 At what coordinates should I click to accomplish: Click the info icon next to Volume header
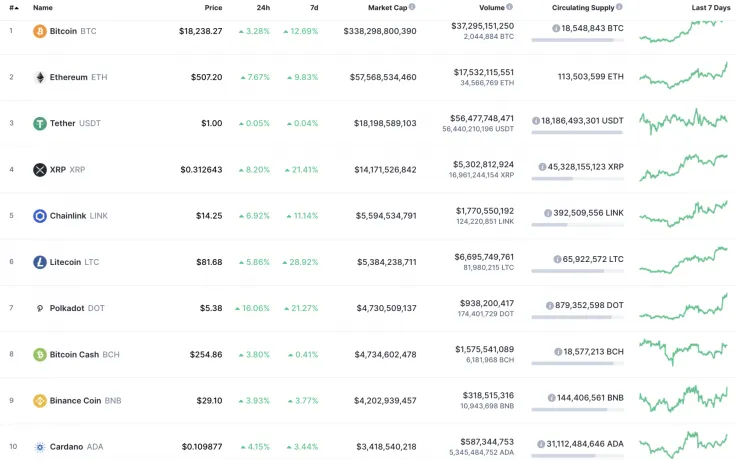coord(509,7)
